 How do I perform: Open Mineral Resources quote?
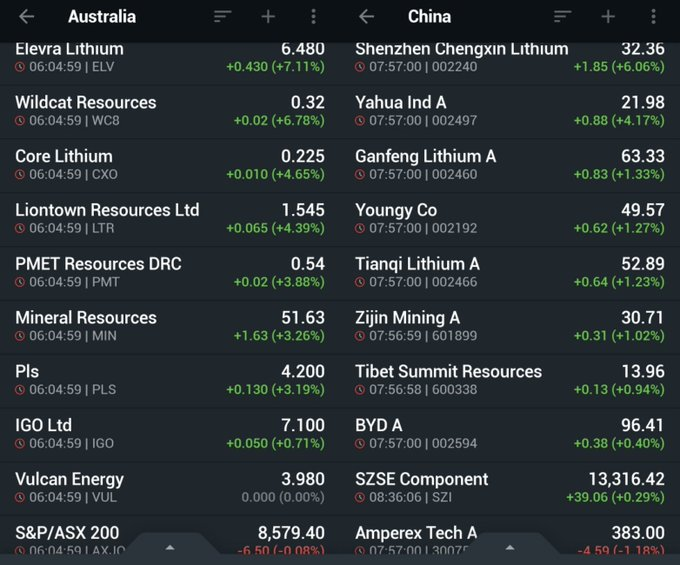[x=170, y=327]
